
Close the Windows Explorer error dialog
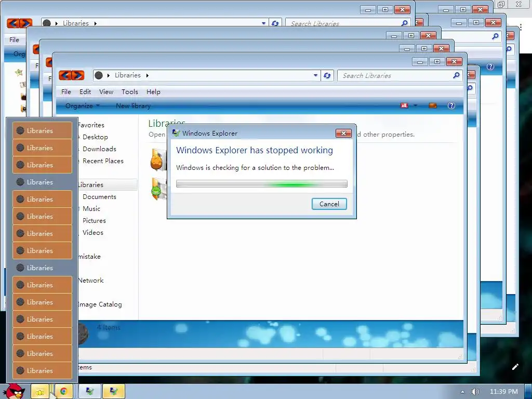343,133
